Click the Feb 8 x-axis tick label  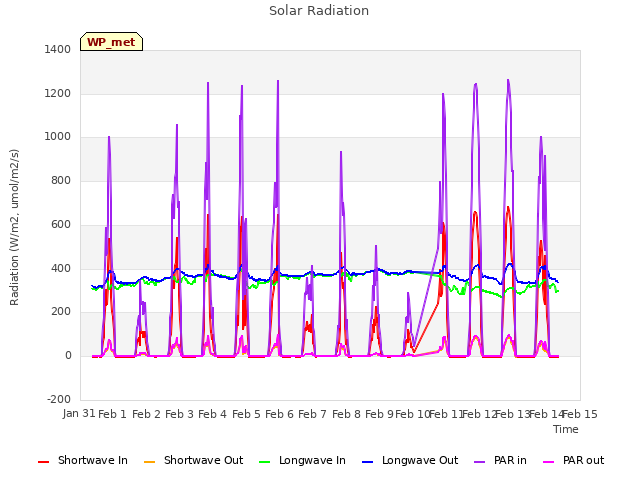346,414
